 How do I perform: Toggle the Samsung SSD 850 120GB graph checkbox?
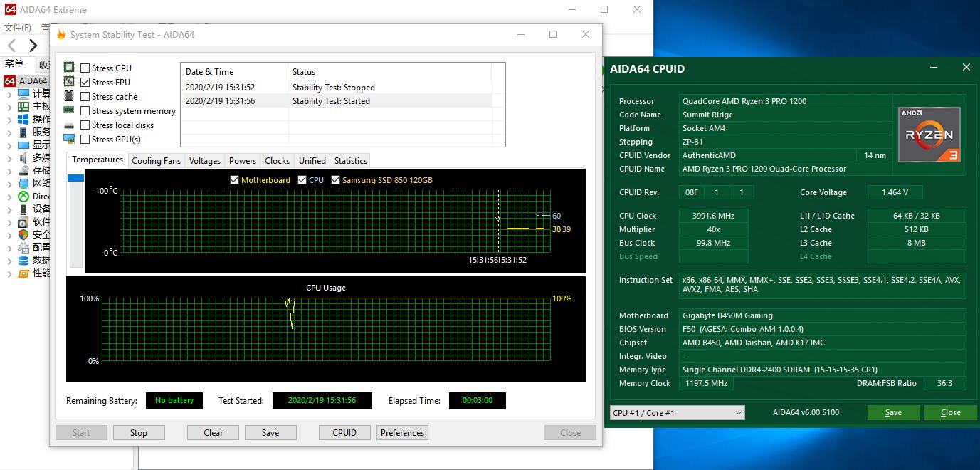click(x=336, y=180)
